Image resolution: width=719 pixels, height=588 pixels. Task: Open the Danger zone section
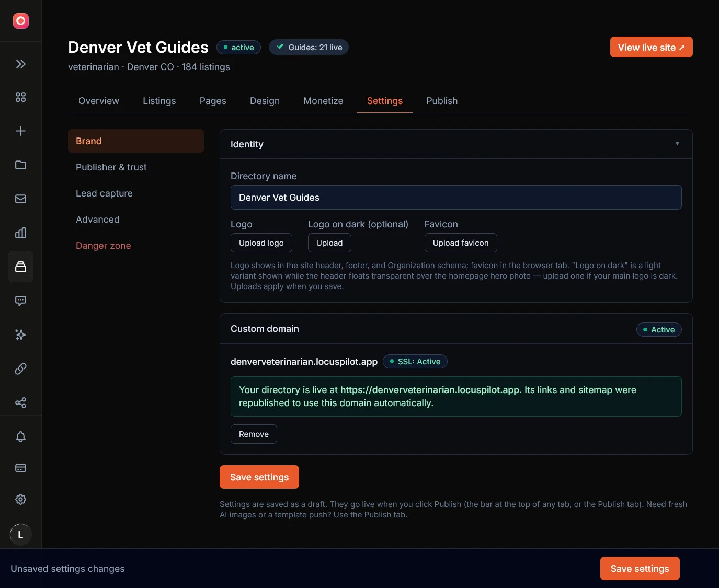coord(136,246)
